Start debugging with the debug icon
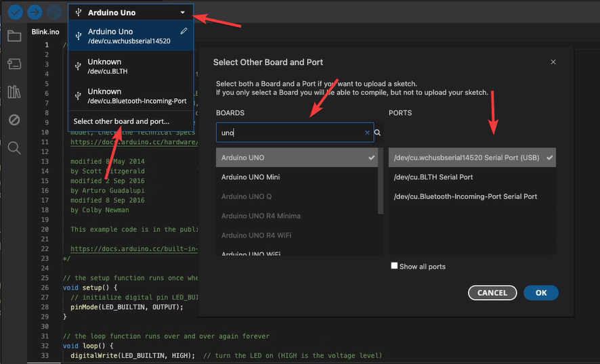Screen dimensions: 600x364 tap(54, 12)
